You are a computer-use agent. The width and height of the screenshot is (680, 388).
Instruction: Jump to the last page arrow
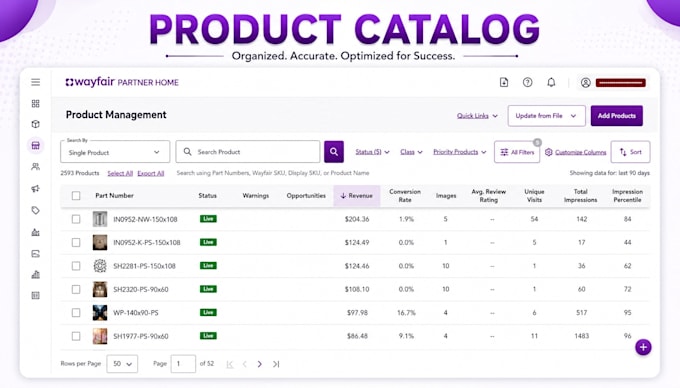(x=276, y=364)
